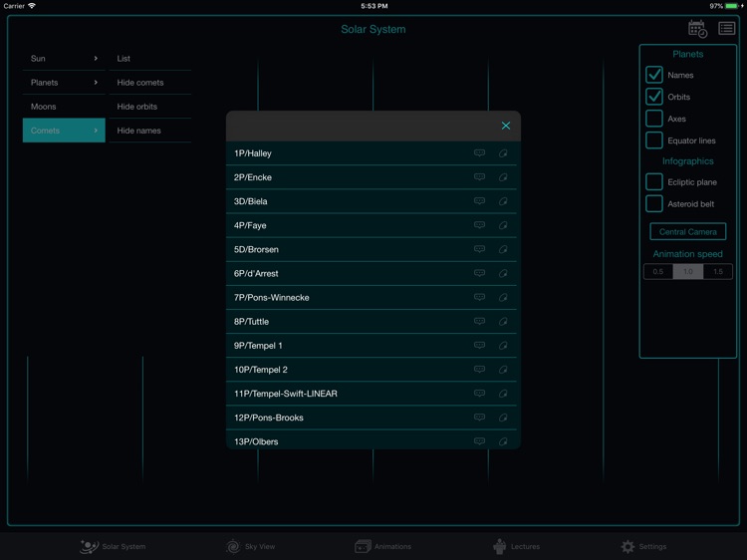Uncheck the planet Names checkbox
This screenshot has width=747, height=560.
[654, 75]
